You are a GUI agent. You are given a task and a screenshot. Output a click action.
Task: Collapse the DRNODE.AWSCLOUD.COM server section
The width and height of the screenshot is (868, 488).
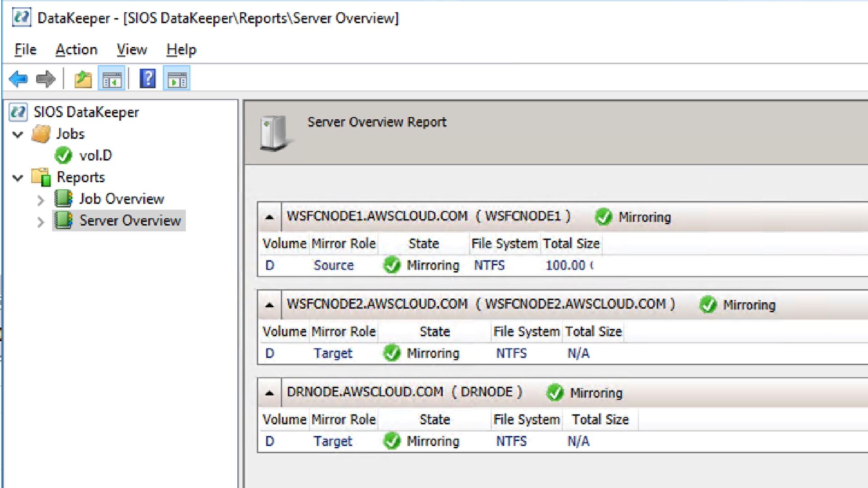coord(269,393)
